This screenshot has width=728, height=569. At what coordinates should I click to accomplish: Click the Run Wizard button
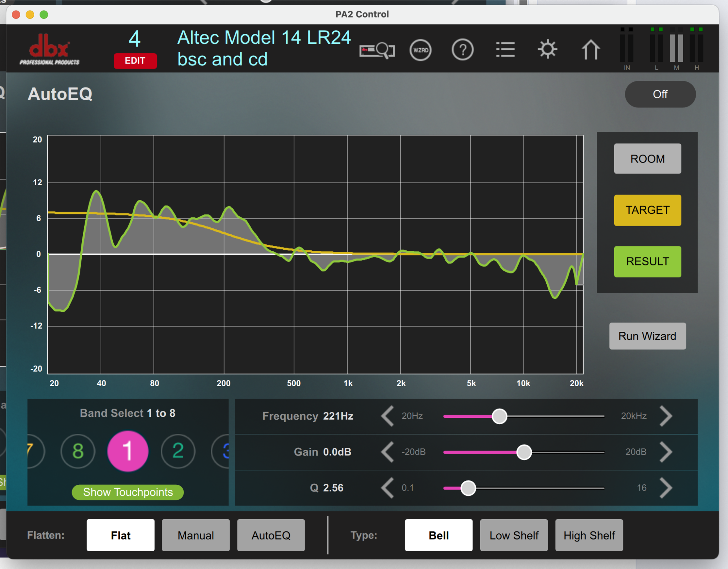pos(647,336)
